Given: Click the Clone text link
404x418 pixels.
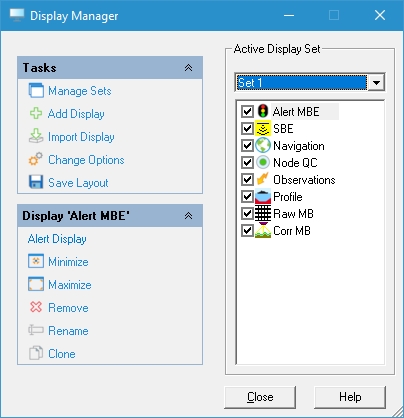Looking at the screenshot, I should (62, 353).
